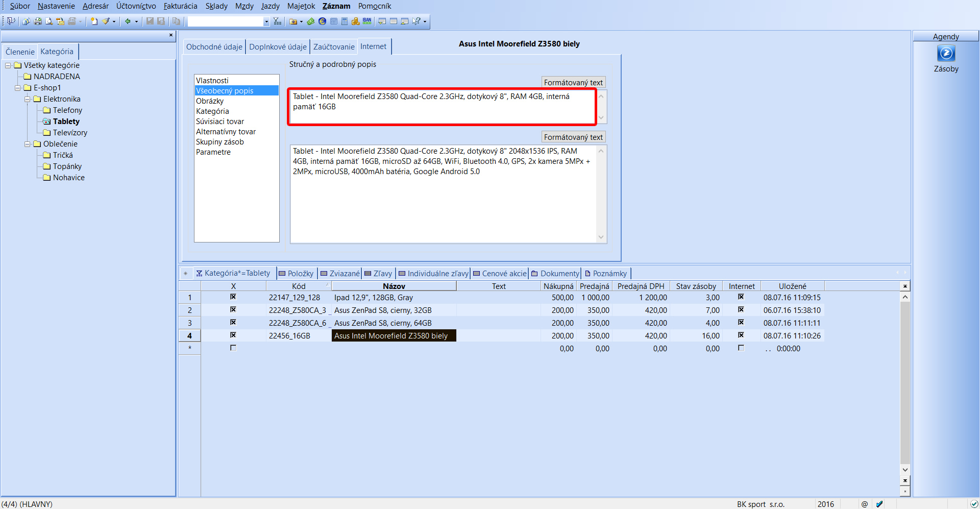Toggle X checkbox for 22456_16GB row

pos(233,335)
